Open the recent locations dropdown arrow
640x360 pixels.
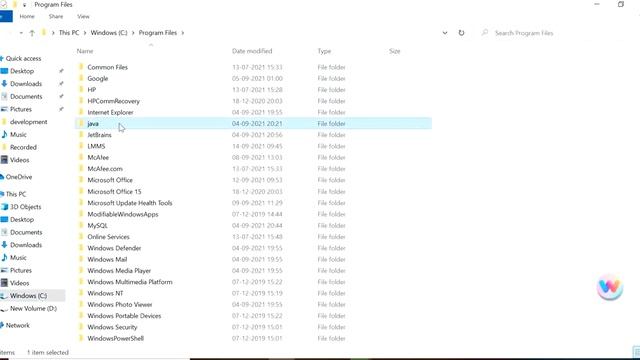21,33
